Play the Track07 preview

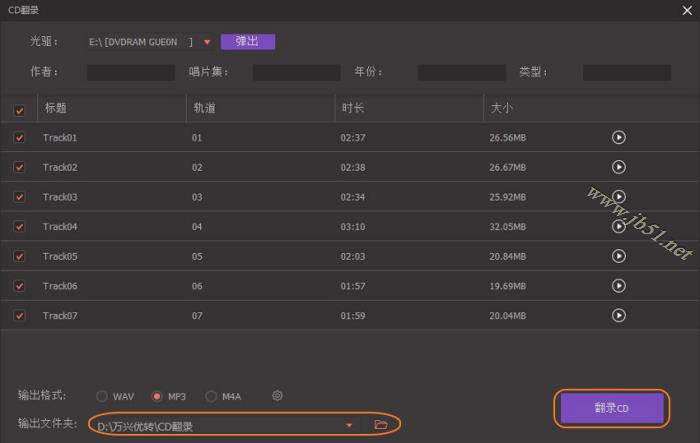tap(618, 315)
